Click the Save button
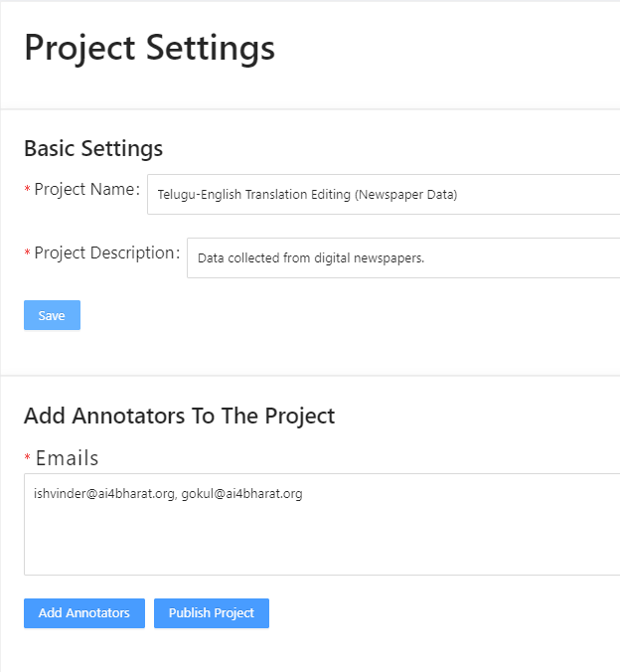Screen dimensions: 620x672 [x=52, y=315]
